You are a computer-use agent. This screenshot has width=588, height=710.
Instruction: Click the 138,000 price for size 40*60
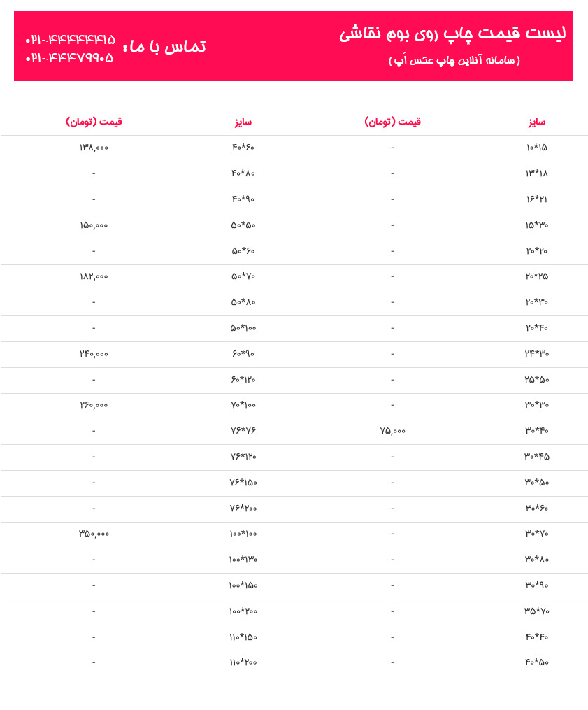(x=94, y=148)
